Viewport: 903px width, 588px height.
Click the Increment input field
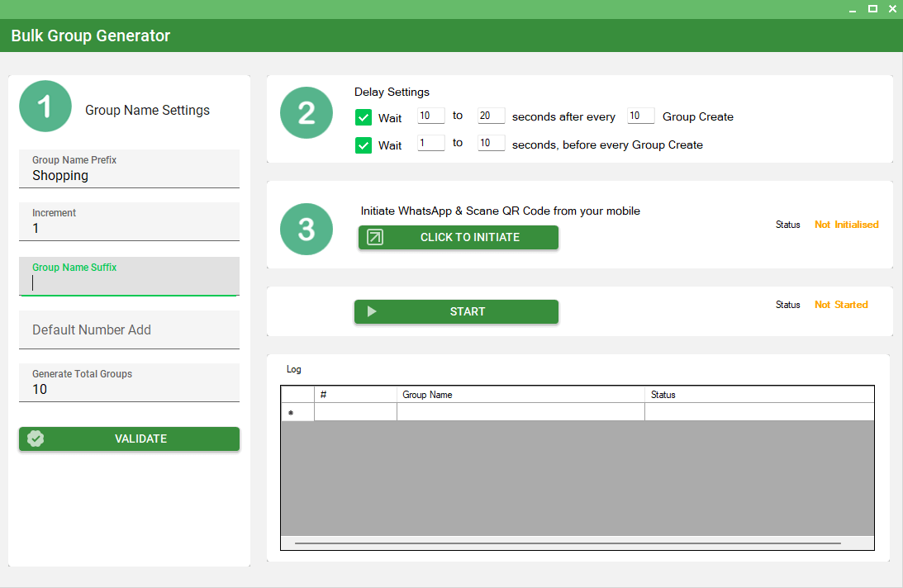pos(129,228)
